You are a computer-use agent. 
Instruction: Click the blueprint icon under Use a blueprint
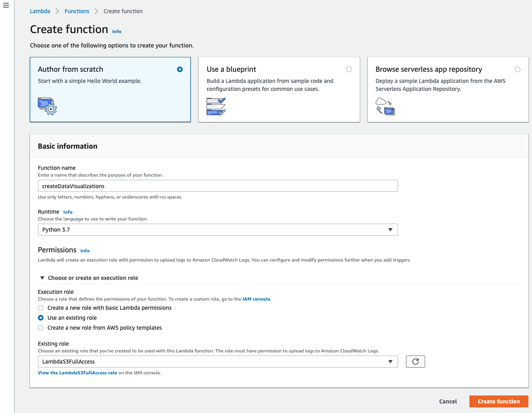(x=216, y=106)
